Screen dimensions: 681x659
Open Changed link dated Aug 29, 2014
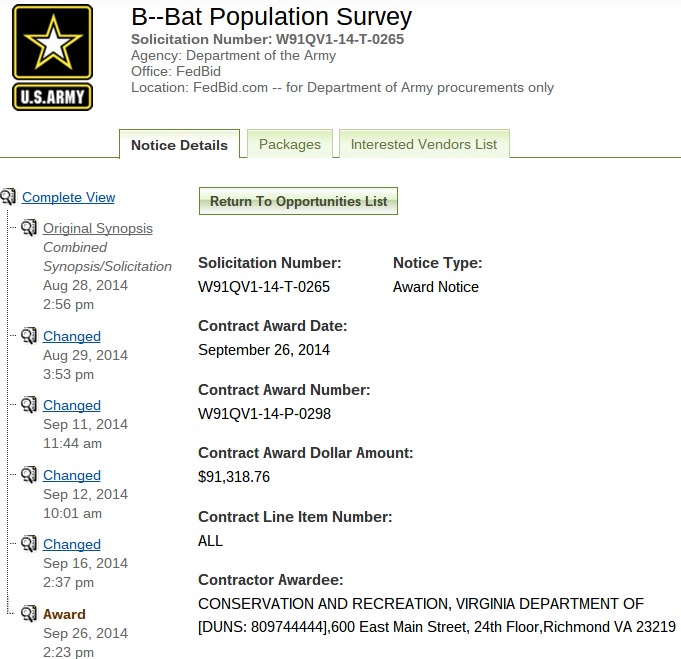point(71,336)
